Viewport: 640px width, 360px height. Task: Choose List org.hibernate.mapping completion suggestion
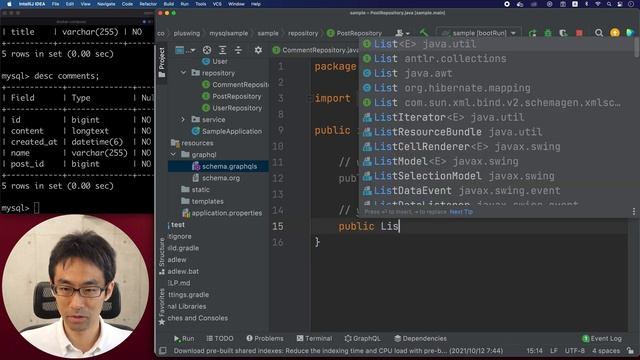tap(496, 88)
